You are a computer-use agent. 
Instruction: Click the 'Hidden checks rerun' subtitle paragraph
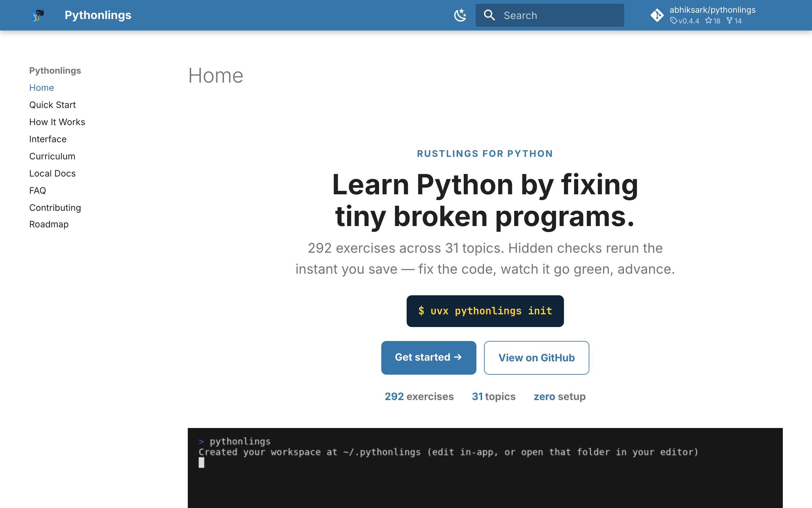[485, 258]
